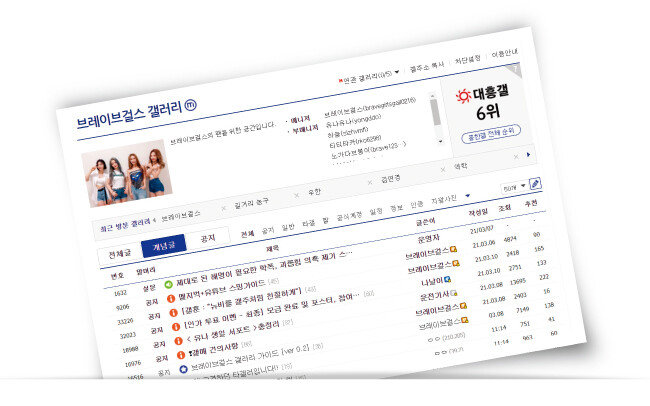Screen dimensions: 650x406
Task: Click 브레이브걸스 author badge on post 9206 row
Action: [x=454, y=249]
